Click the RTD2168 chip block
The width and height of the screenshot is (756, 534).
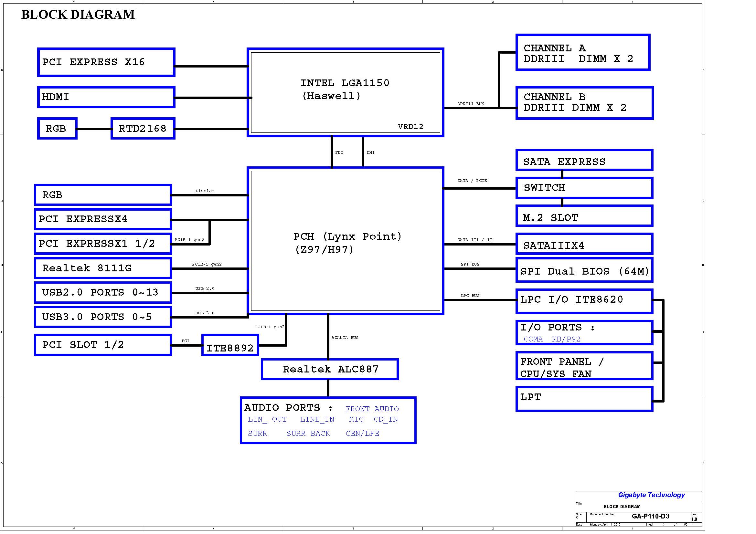pos(143,128)
